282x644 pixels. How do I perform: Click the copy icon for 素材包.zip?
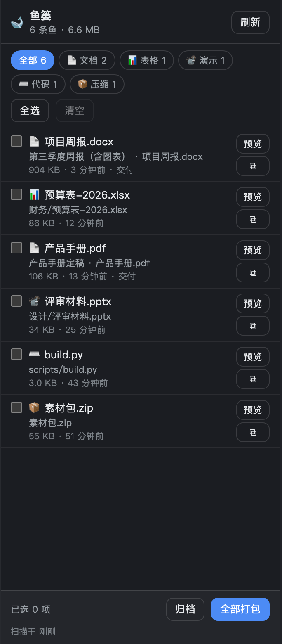[253, 432]
